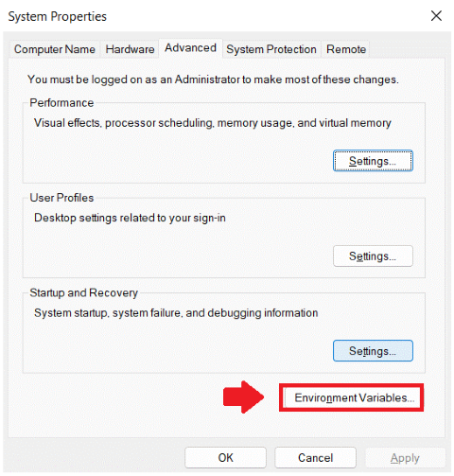Open User Profiles Settings
The image size is (454, 476).
click(373, 256)
